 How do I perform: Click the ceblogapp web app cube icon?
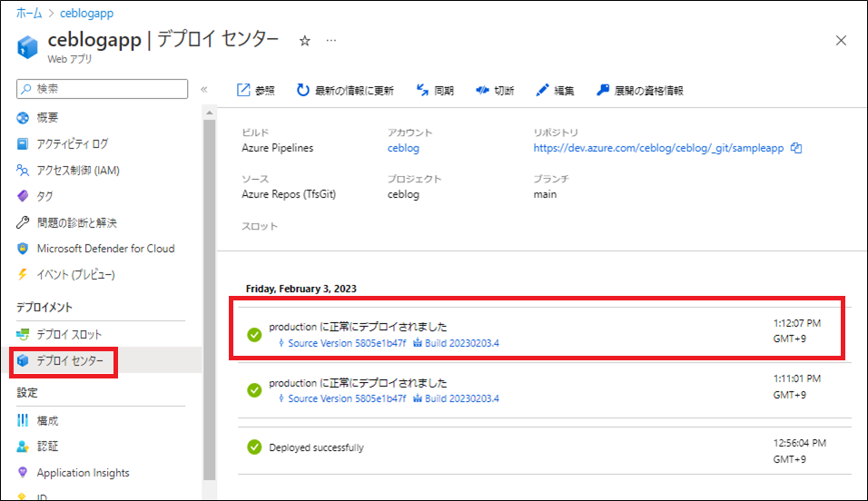27,47
